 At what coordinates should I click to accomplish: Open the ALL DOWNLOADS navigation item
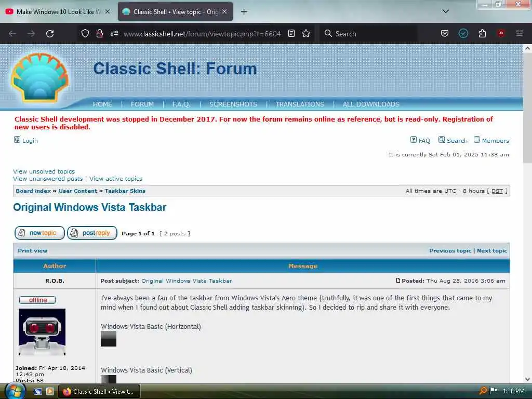pyautogui.click(x=371, y=104)
